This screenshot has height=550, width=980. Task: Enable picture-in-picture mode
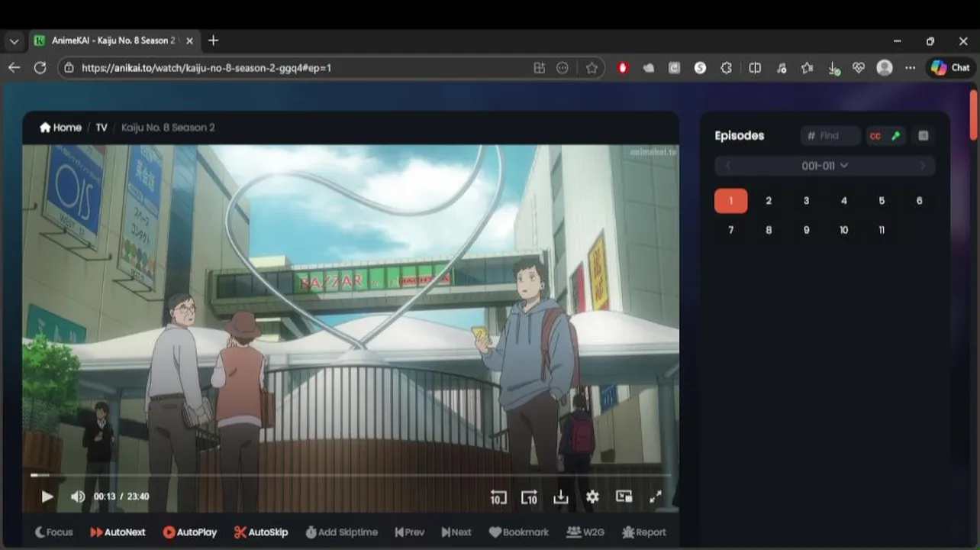[624, 497]
